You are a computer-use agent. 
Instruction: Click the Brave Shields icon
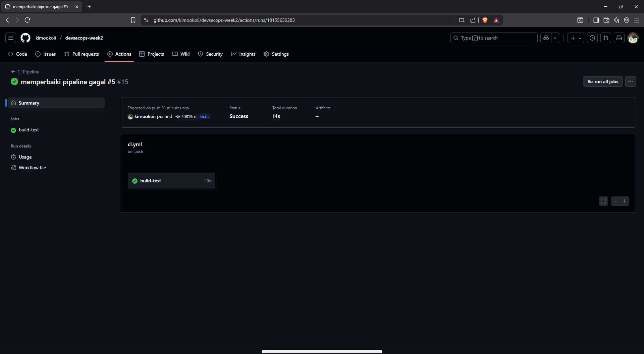click(x=485, y=20)
